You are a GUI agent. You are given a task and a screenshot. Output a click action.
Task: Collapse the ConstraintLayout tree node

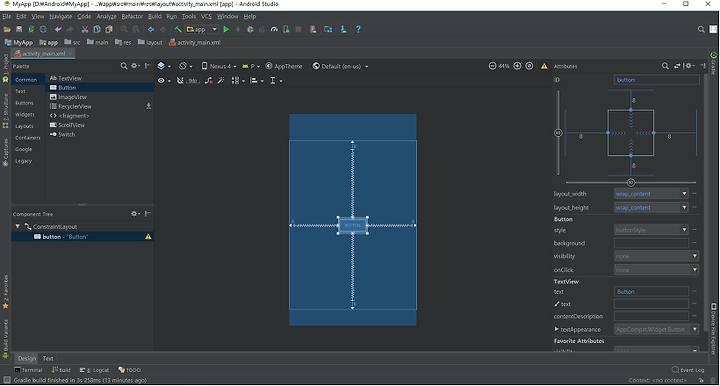coord(17,226)
